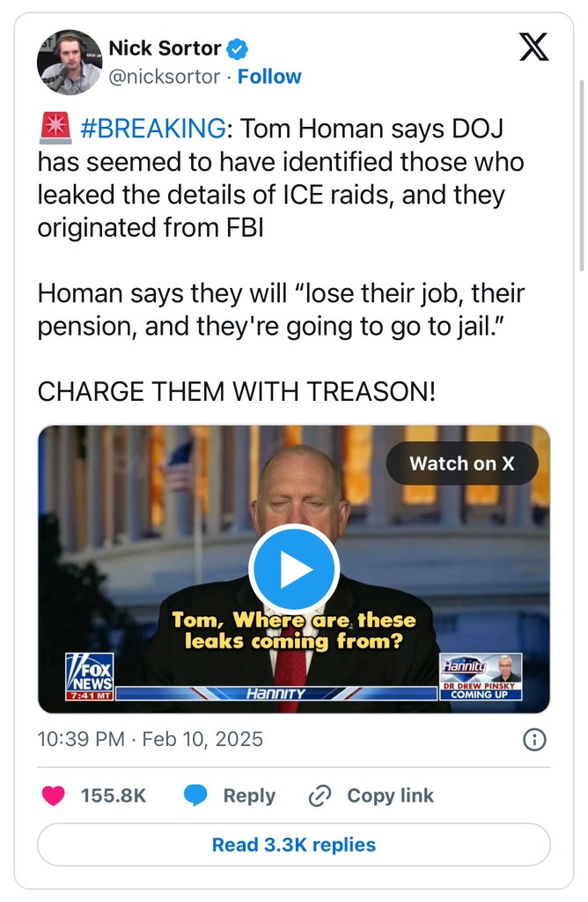The height and width of the screenshot is (902, 588).
Task: Click the Reply label
Action: [x=249, y=795]
